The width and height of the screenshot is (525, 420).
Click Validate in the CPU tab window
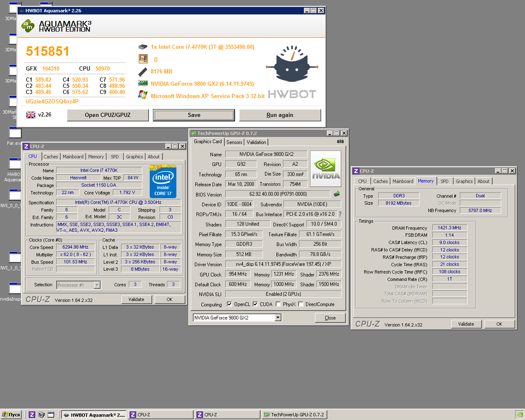136,299
